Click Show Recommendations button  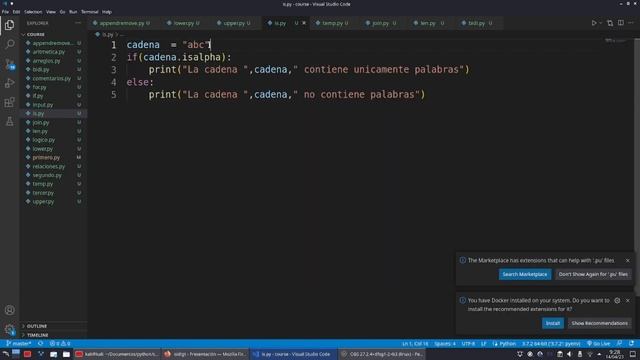pyautogui.click(x=599, y=323)
